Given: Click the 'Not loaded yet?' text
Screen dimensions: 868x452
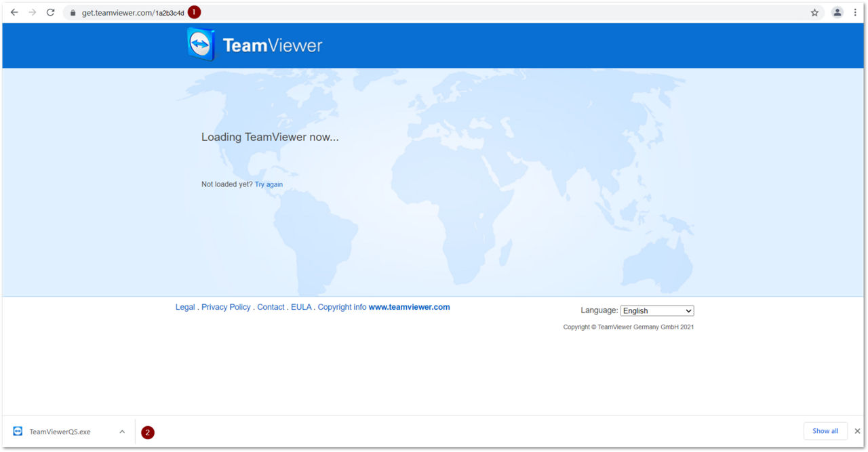Looking at the screenshot, I should [227, 184].
